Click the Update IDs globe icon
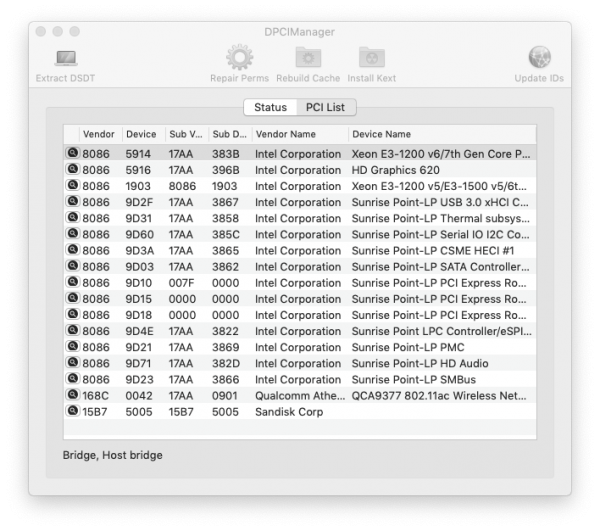600x531 pixels. [x=540, y=57]
